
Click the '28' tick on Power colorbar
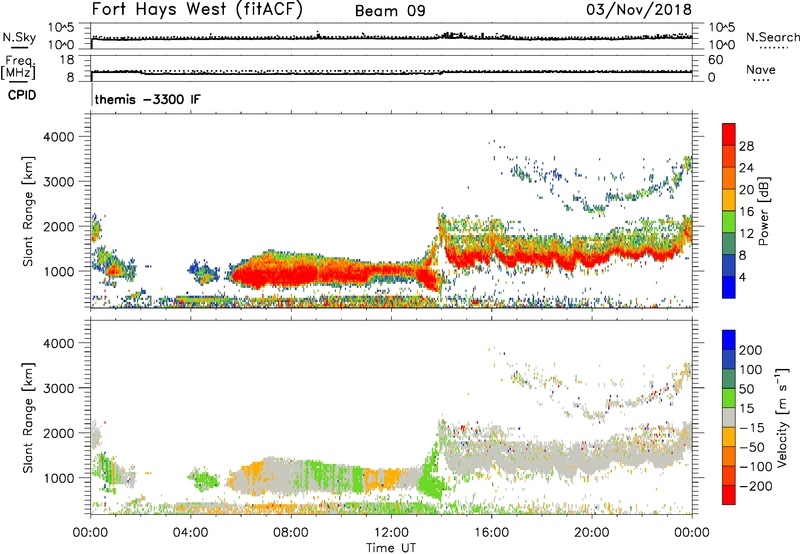pyautogui.click(x=746, y=146)
